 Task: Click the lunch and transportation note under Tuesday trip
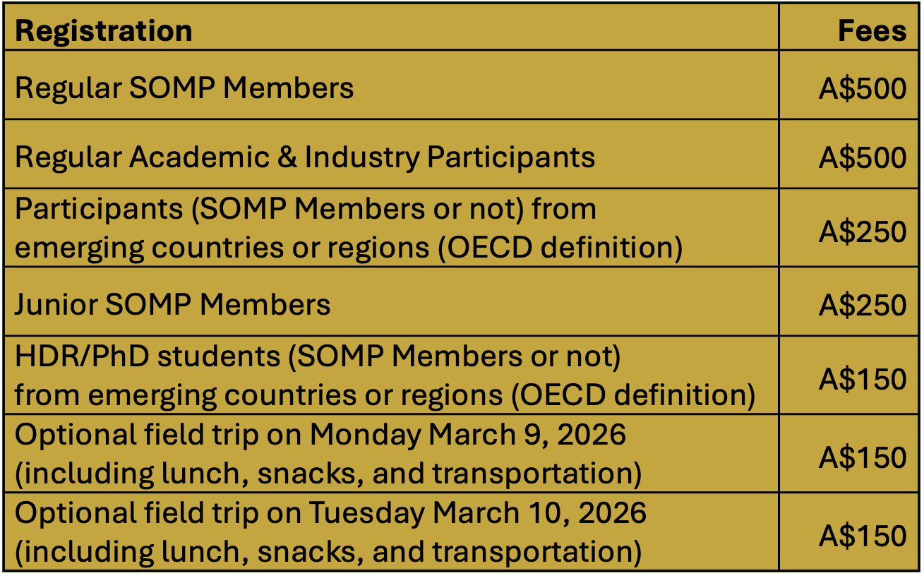click(328, 551)
